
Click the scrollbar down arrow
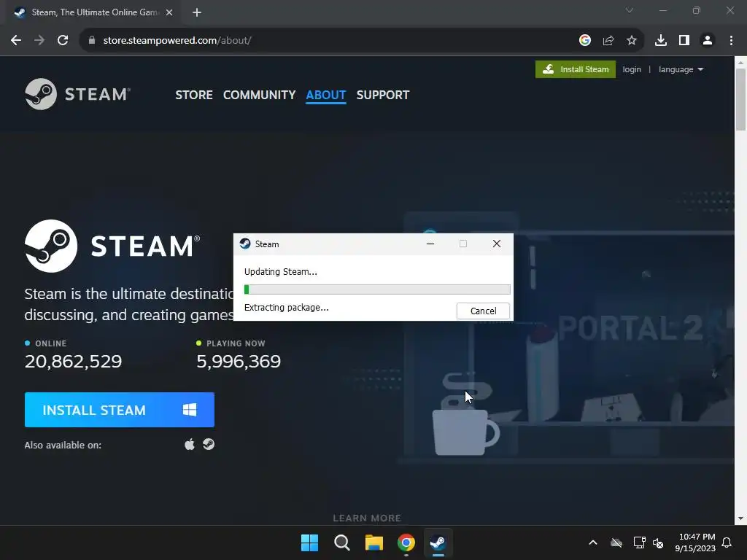coord(740,518)
